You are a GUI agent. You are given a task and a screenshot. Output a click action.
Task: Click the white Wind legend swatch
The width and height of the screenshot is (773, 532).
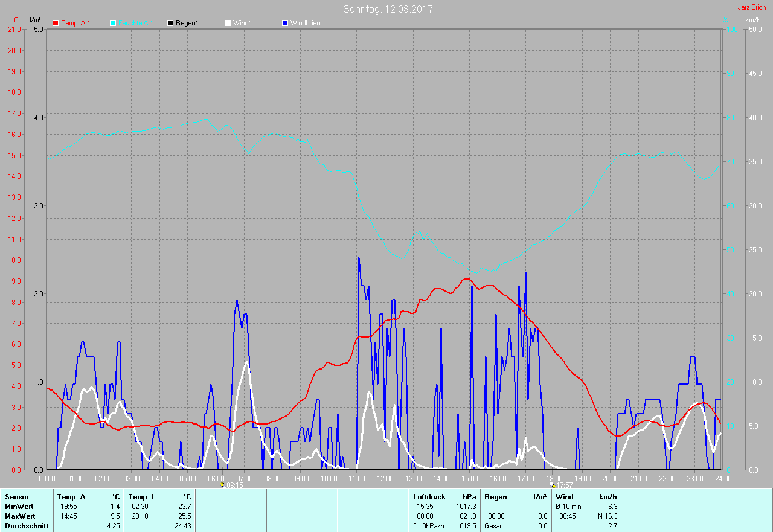[227, 23]
